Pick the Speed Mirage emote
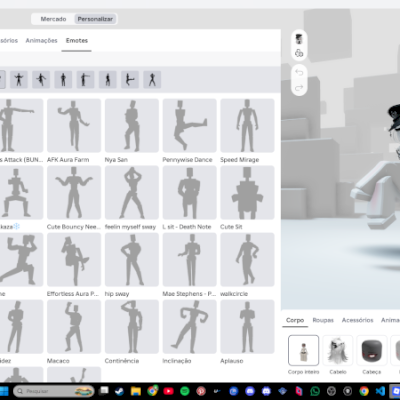Image resolution: width=400 pixels, height=400 pixels. [x=247, y=125]
